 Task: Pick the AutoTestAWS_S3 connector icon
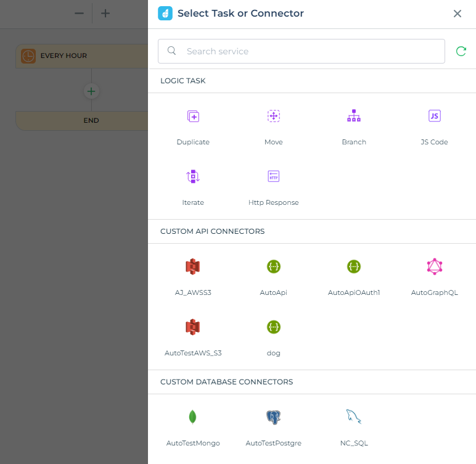pyautogui.click(x=193, y=327)
